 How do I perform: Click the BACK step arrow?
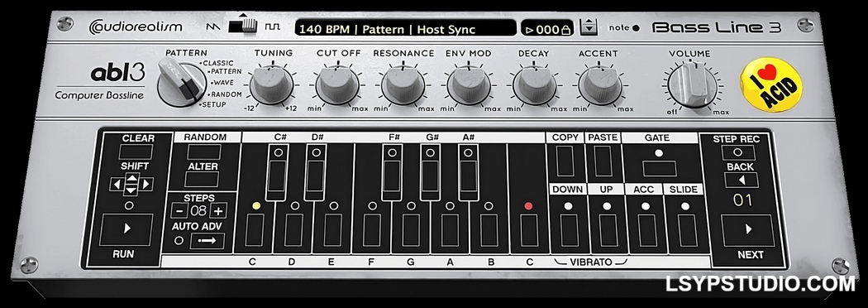741,180
